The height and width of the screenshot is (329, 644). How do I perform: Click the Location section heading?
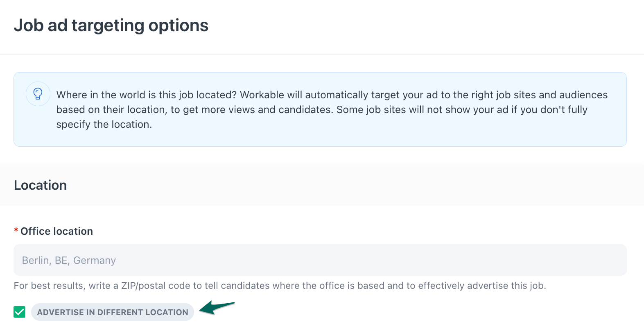(40, 185)
